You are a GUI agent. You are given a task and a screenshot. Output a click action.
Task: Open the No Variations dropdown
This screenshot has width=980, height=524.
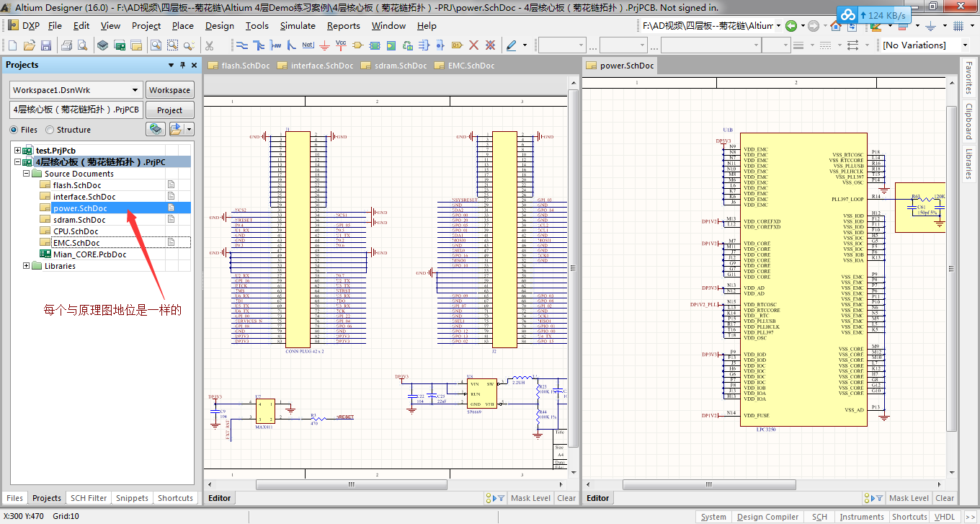pyautogui.click(x=966, y=45)
